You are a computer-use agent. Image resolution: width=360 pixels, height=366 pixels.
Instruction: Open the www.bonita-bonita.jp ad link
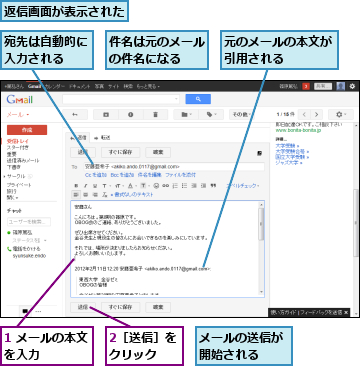pos(298,130)
